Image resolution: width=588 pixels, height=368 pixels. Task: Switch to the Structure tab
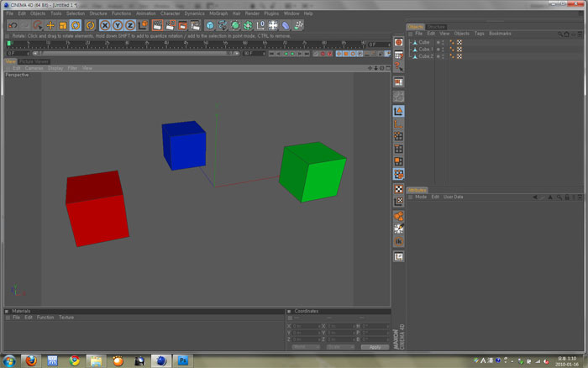coord(437,27)
